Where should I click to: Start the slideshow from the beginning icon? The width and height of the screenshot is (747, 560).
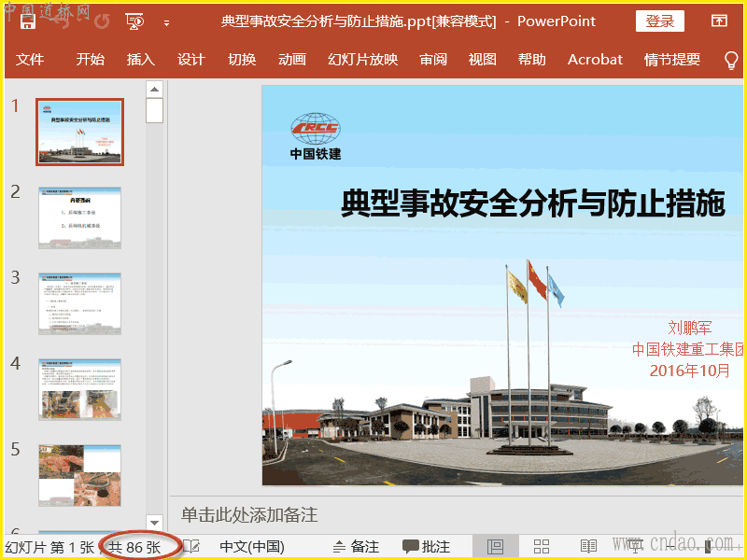pos(134,21)
